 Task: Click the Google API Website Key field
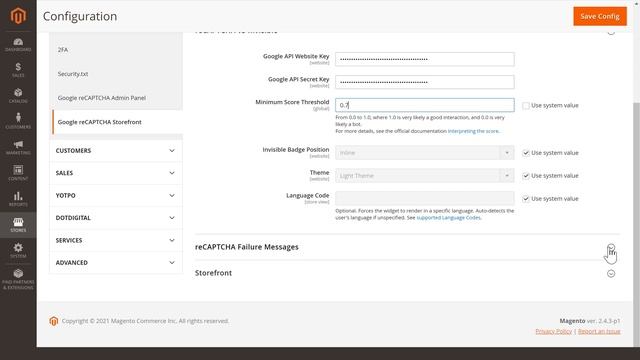[424, 59]
